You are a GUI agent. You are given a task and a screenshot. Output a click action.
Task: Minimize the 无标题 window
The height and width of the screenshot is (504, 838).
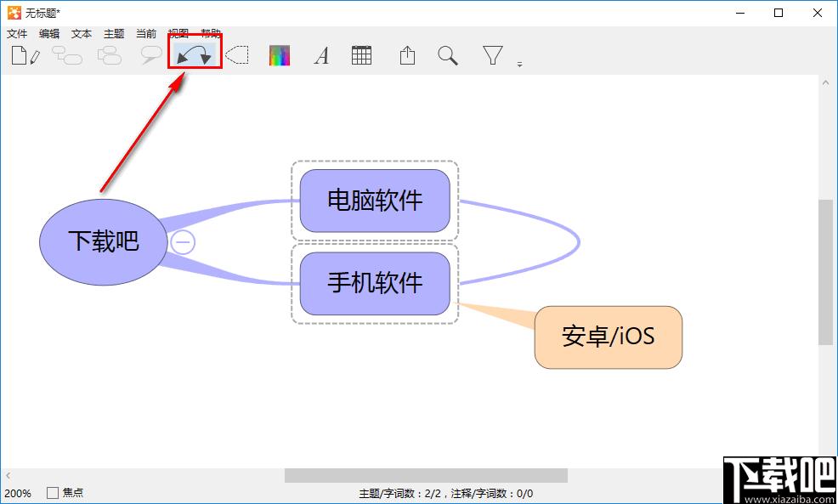740,13
